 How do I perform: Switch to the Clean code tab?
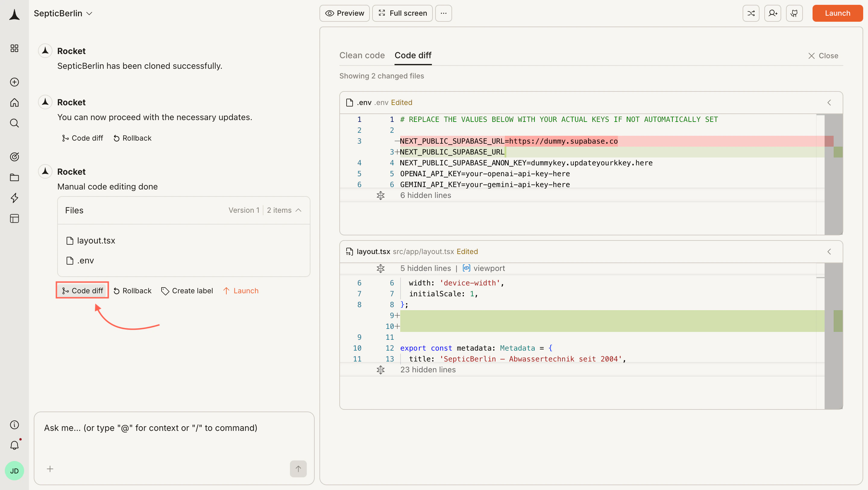pos(362,55)
